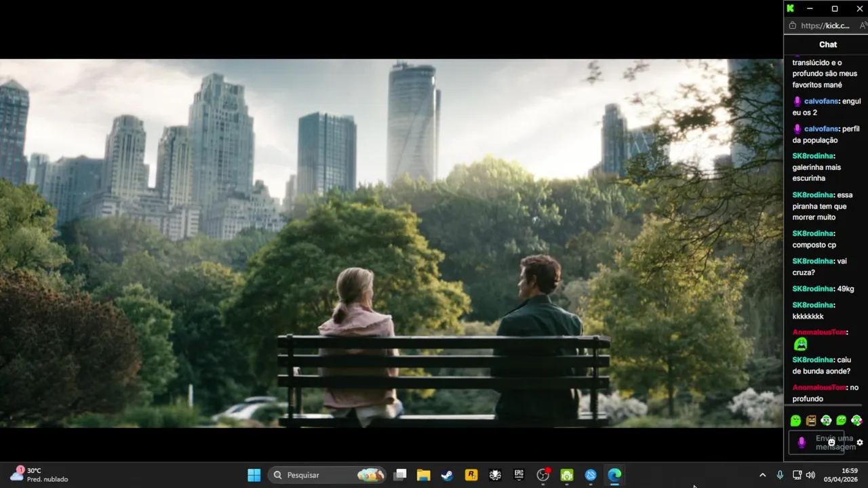Open weather widget showing 30°C

point(39,474)
